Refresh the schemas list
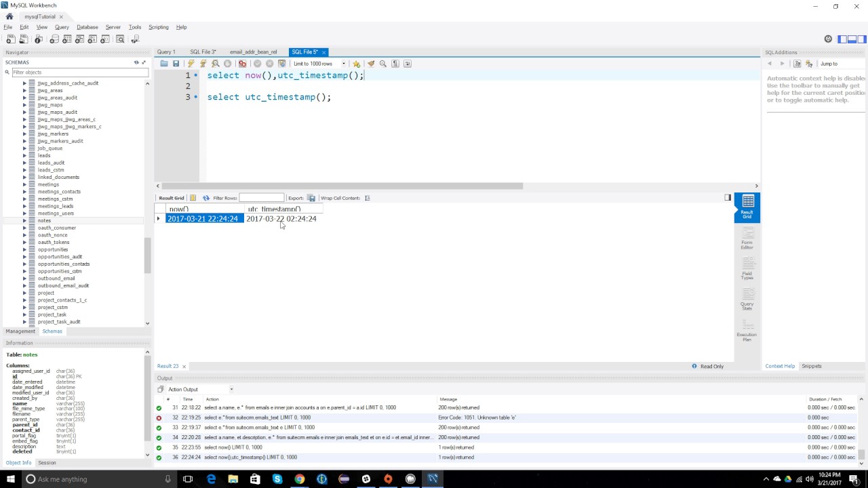This screenshot has height=488, width=868. (x=136, y=62)
